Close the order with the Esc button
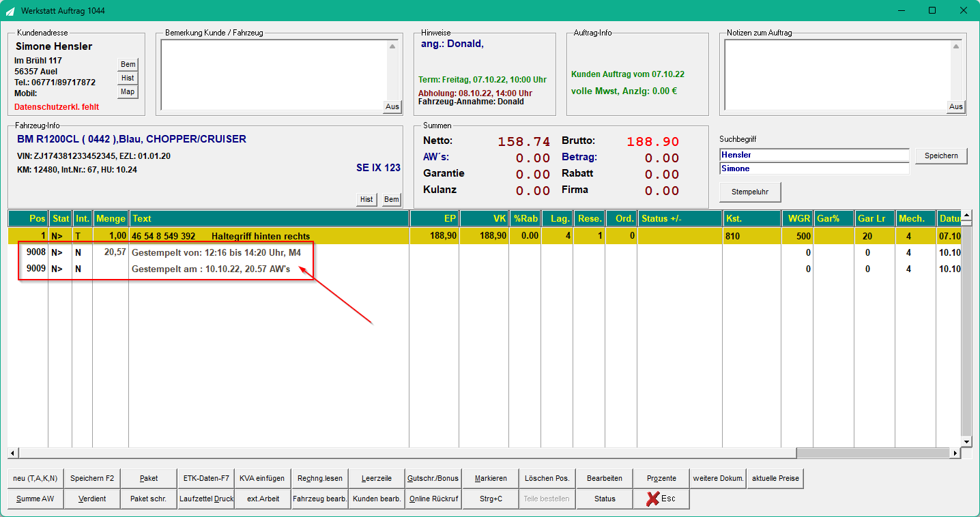Screen dimensions: 980x517 coord(661,499)
